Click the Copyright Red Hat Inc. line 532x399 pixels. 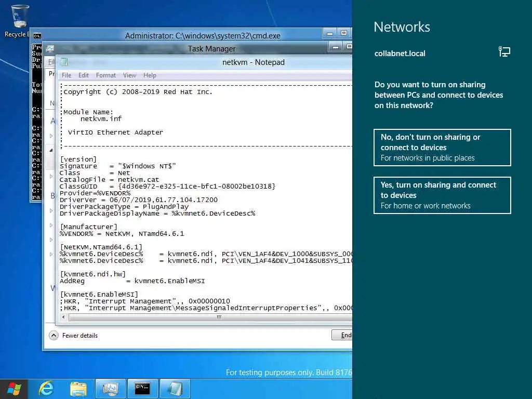(x=136, y=92)
